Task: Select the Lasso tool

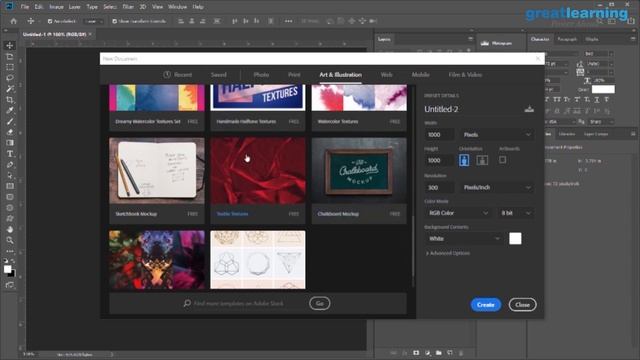Action: (10, 78)
